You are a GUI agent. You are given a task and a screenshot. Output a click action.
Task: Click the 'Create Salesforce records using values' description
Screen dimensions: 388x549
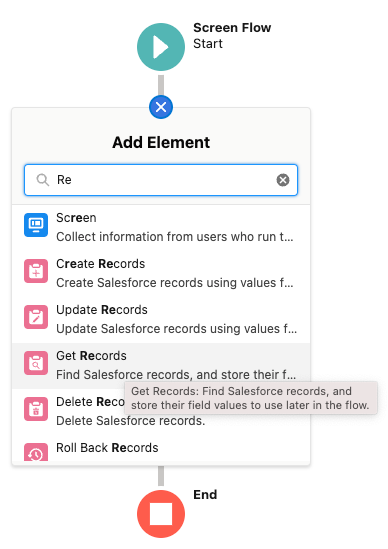click(175, 283)
